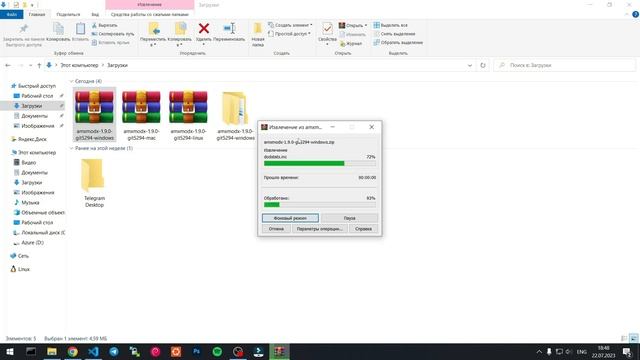
Task: Navigate back with the left arrow
Action: pyautogui.click(x=8, y=65)
